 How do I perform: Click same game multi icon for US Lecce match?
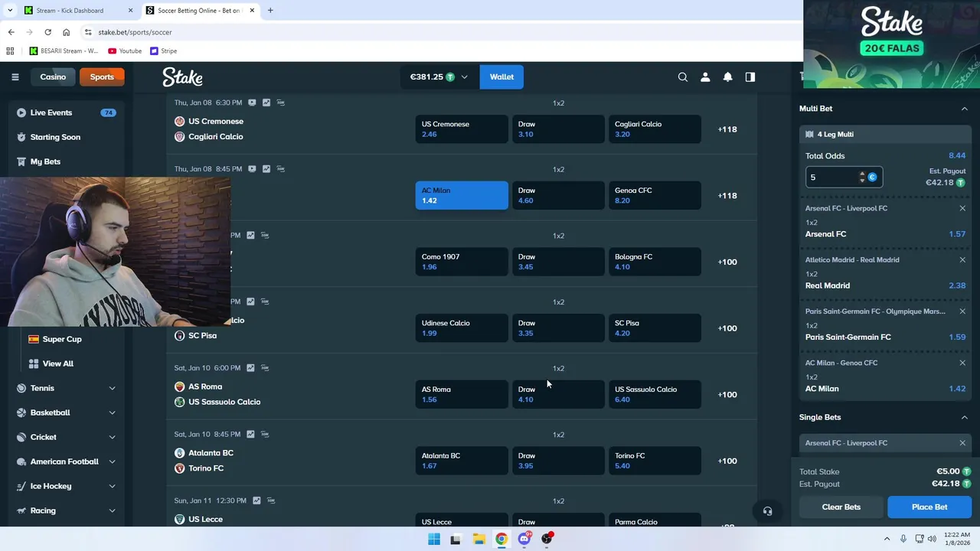(x=271, y=500)
